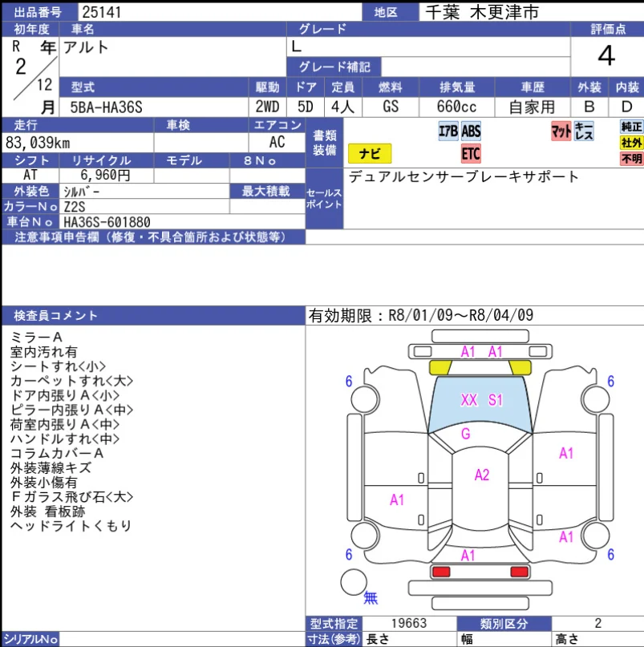Click the model code 5BA-HA36S
The height and width of the screenshot is (647, 644).
[106, 107]
